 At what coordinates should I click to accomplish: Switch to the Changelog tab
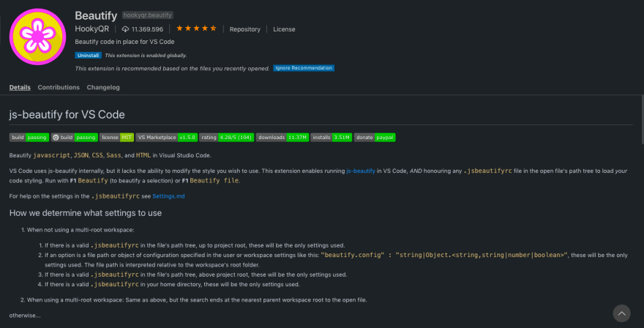tap(103, 87)
